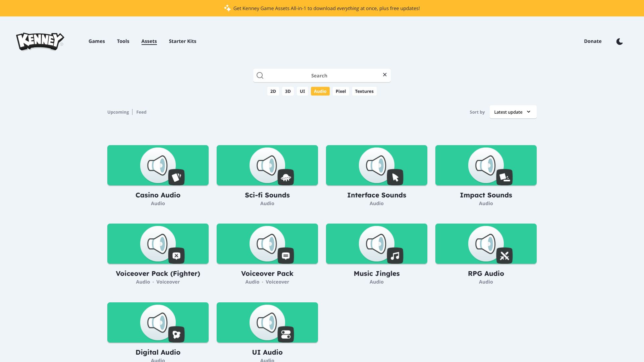Open the Casino Audio title link

point(158,195)
